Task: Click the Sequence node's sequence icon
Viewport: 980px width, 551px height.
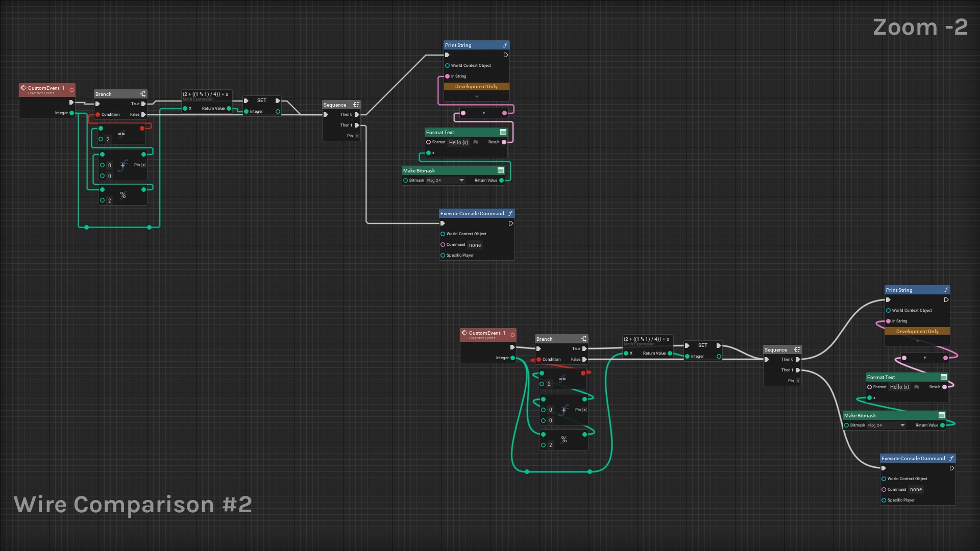Action: [x=356, y=105]
